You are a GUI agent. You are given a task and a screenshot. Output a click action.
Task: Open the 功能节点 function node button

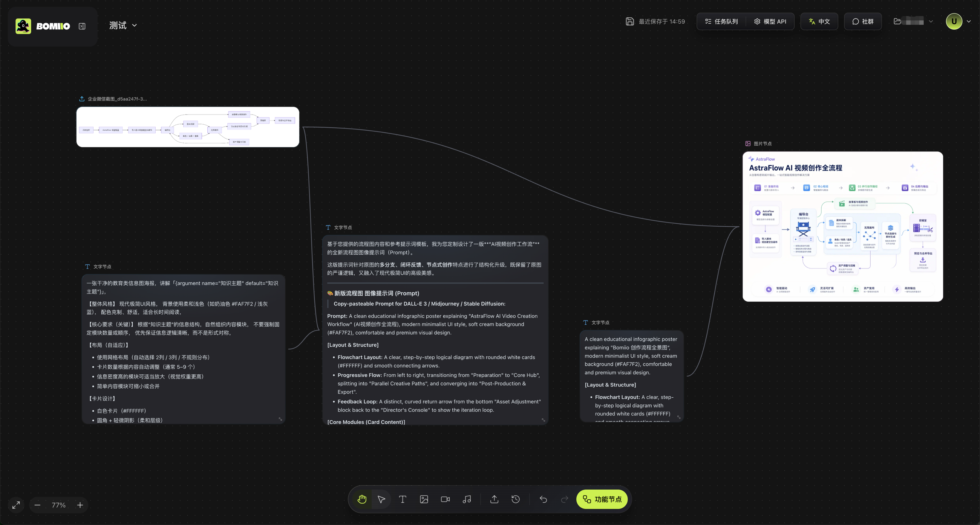tap(602, 499)
